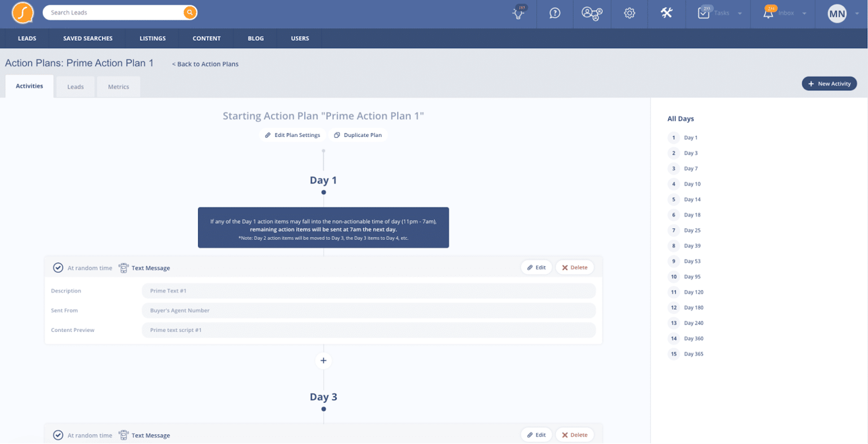Screen dimensions: 868x444
Task: Open Inbox via the bell icon
Action: [x=768, y=13]
